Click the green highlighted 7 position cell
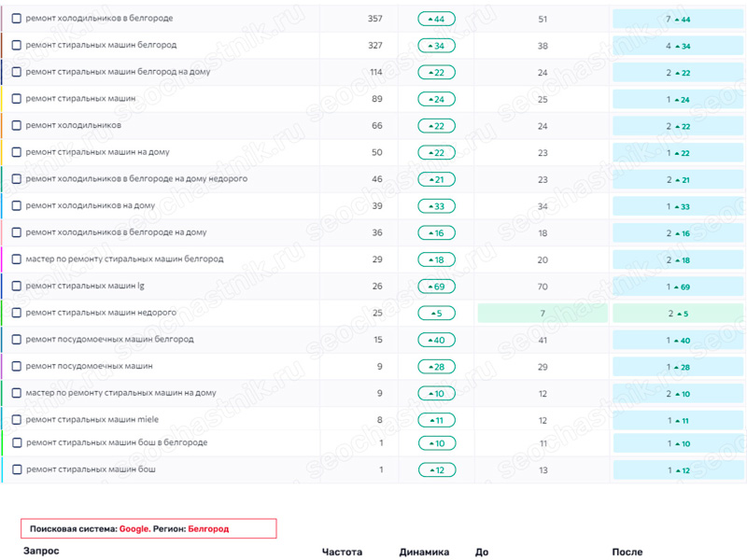This screenshot has width=747, height=560. tap(543, 314)
